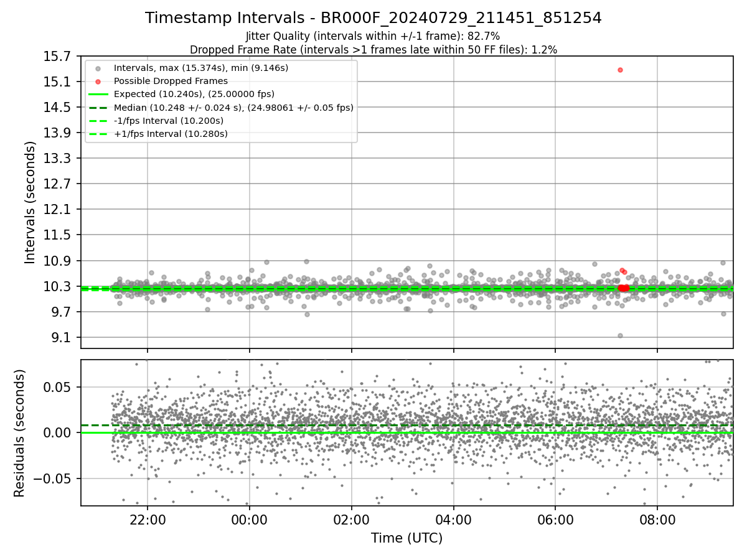Click legend entry 'Intervals, max (15.374s), min (9.146s)'

pyautogui.click(x=201, y=68)
